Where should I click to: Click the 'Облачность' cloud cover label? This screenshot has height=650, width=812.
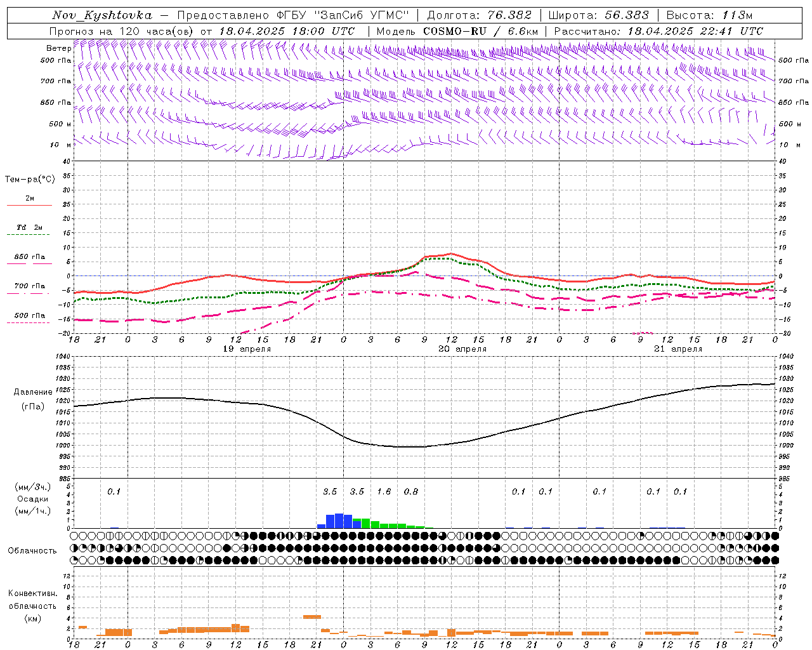pos(32,551)
